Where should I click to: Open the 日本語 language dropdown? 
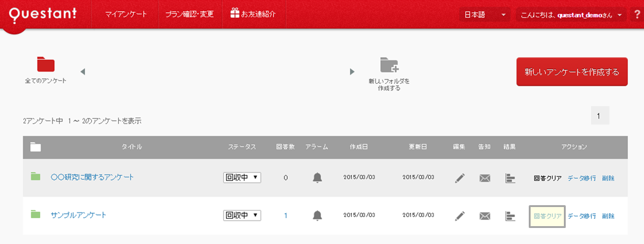[x=484, y=15]
